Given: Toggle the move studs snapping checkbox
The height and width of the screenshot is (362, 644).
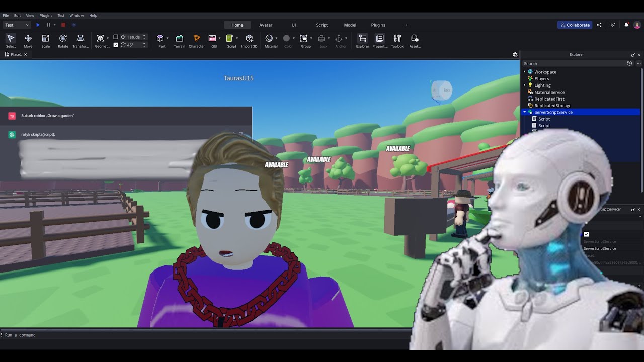Looking at the screenshot, I should point(116,37).
